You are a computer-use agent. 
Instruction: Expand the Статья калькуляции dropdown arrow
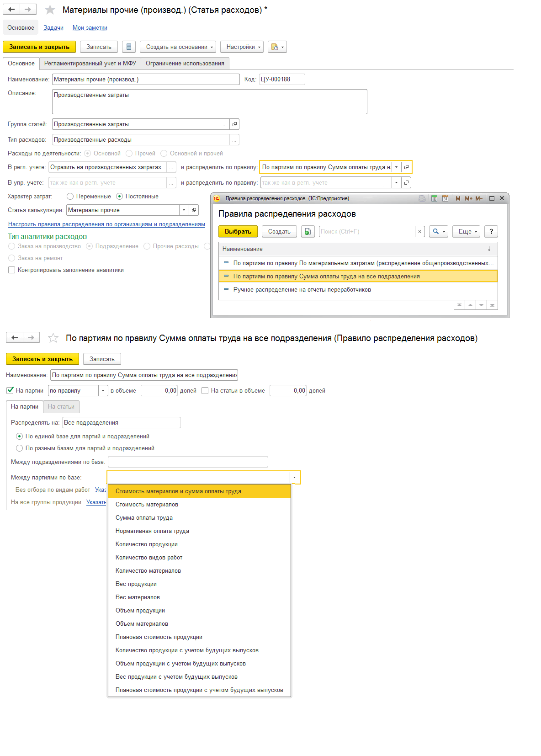(184, 210)
